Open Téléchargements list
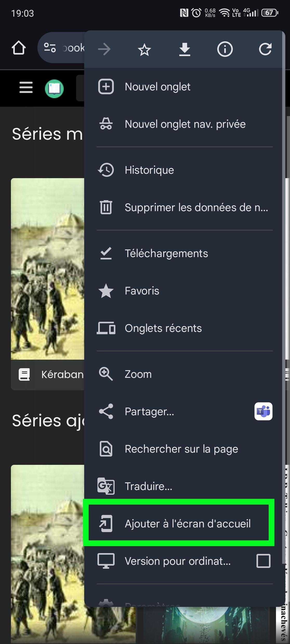This screenshot has width=290, height=644. click(166, 253)
